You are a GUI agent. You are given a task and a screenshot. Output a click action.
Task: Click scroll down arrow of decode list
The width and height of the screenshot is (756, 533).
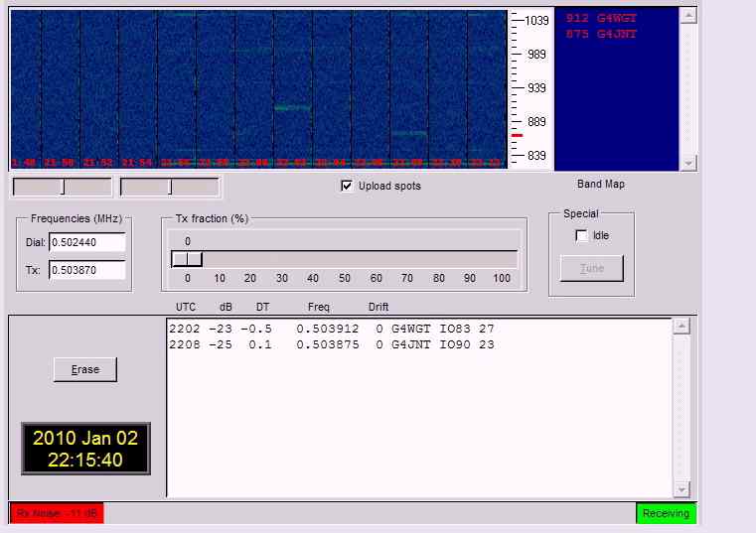[681, 488]
